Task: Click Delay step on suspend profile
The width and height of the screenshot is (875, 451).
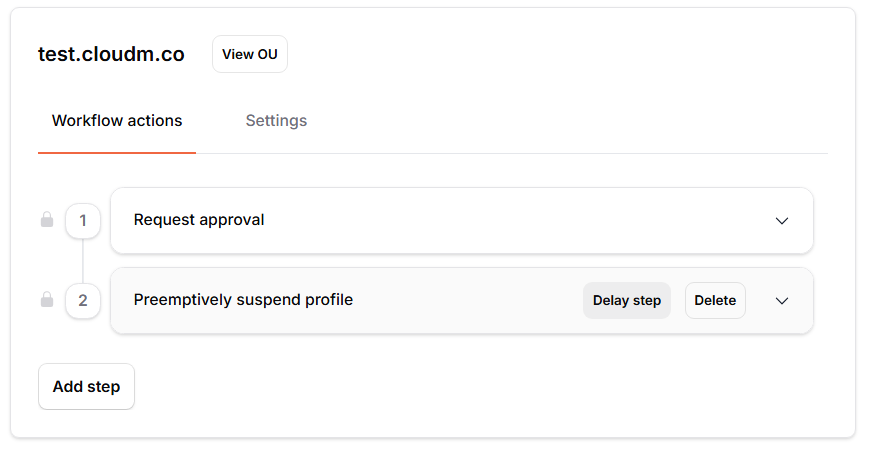Action: tap(627, 300)
